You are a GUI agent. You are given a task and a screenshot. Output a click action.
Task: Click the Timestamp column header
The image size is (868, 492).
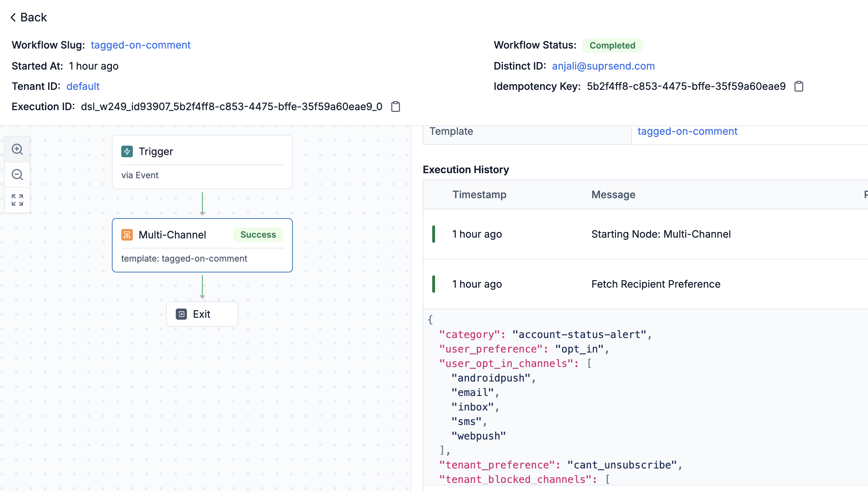479,195
